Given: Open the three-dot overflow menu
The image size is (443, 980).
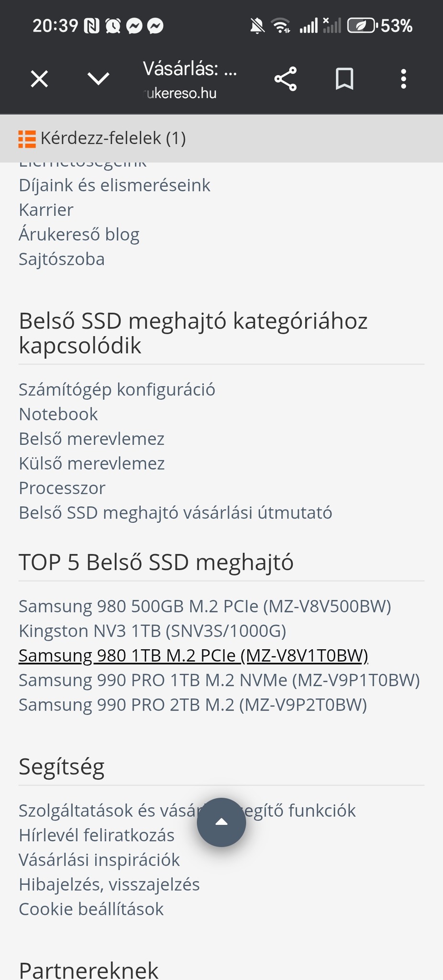Looking at the screenshot, I should pyautogui.click(x=404, y=79).
